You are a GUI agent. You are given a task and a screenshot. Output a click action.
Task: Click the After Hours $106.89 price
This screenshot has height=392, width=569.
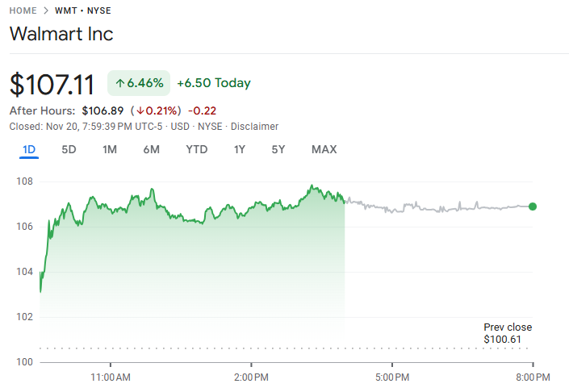(103, 111)
